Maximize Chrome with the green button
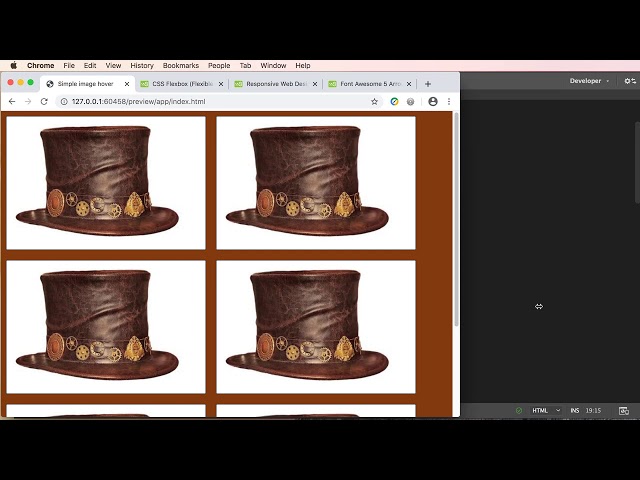This screenshot has width=640, height=480. coord(30,82)
